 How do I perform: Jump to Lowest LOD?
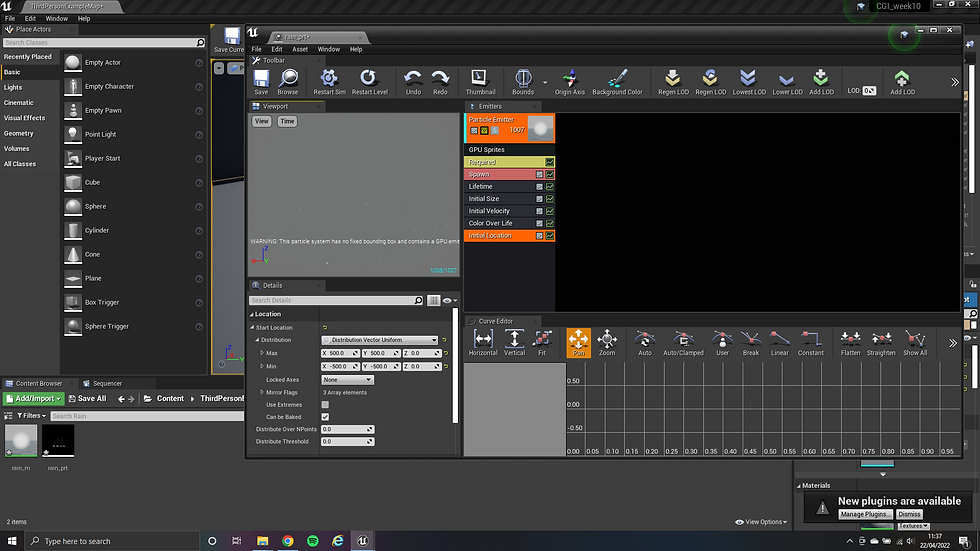coord(749,82)
